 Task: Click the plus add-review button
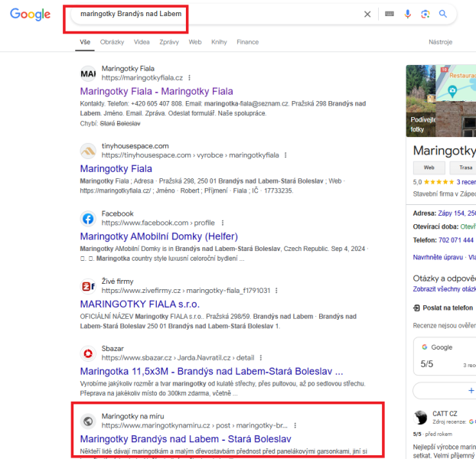[445, 391]
